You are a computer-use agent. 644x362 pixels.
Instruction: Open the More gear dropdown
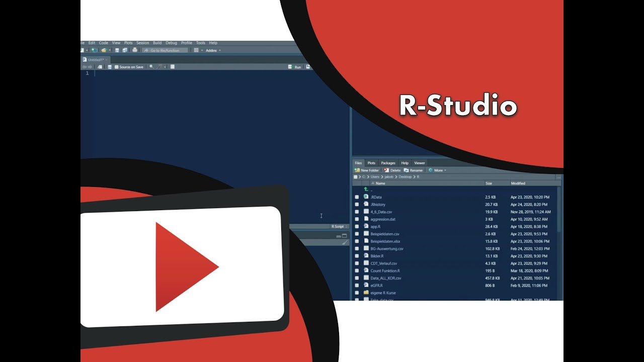click(x=437, y=170)
